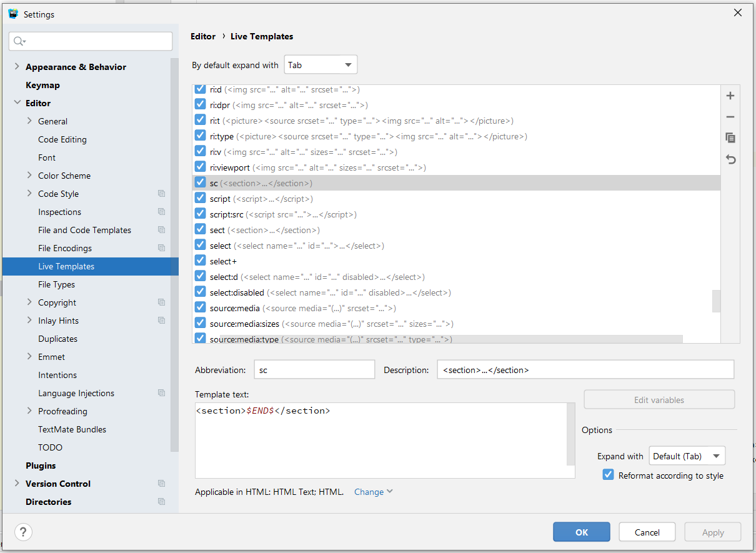Disable the 'select+' template checkbox
The height and width of the screenshot is (553, 756).
(200, 261)
